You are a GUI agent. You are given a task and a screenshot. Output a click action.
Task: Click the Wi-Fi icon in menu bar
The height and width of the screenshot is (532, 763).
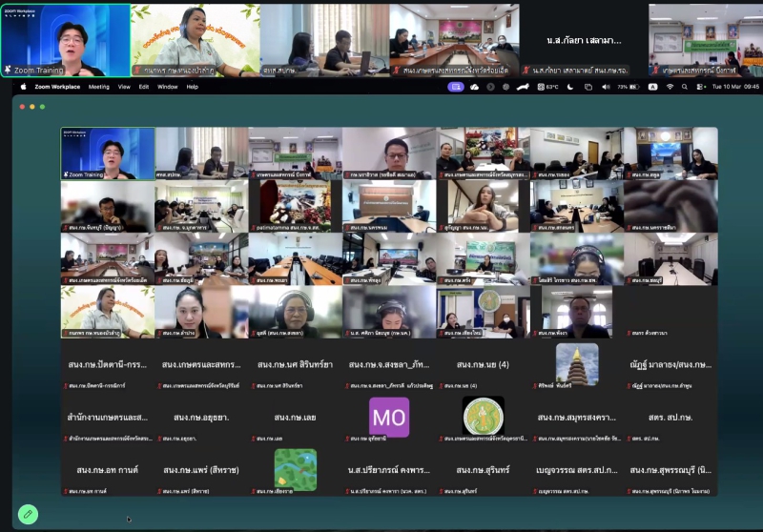coord(670,87)
